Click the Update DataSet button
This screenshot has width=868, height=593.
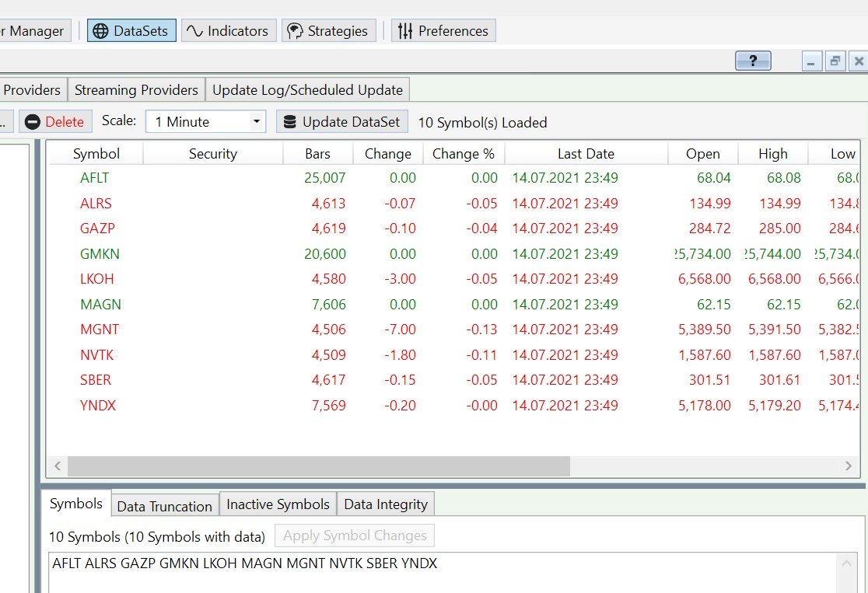(342, 122)
